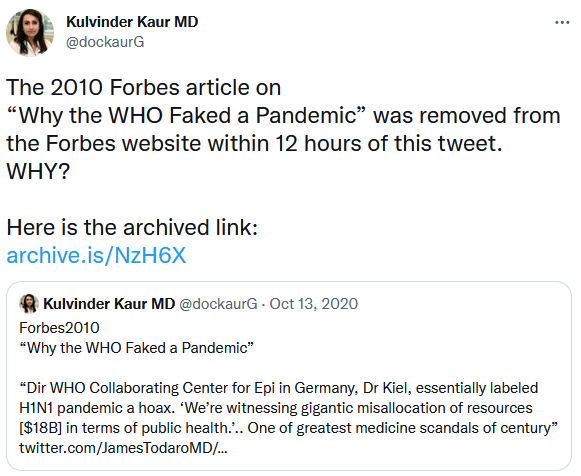The height and width of the screenshot is (476, 581).
Task: Click the twitter.com/JamesTodaroMD link
Action: [x=123, y=448]
